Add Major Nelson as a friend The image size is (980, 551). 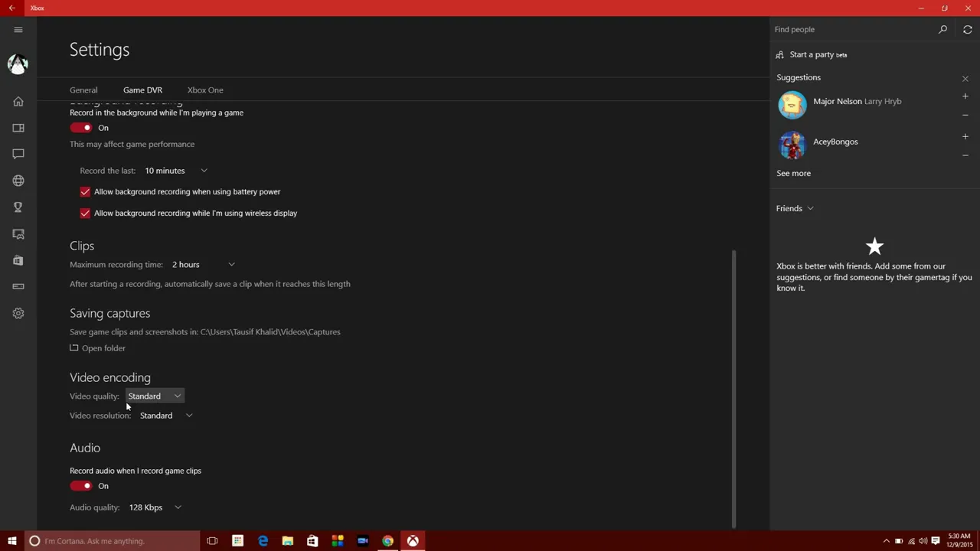965,96
